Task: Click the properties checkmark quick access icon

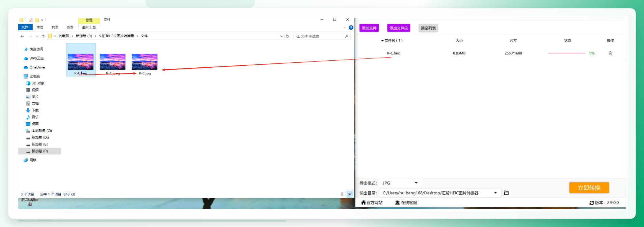Action: coord(31,20)
